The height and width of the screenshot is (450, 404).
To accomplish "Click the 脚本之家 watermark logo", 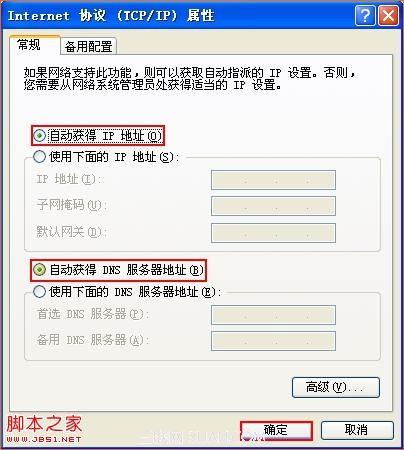I will pyautogui.click(x=44, y=424).
